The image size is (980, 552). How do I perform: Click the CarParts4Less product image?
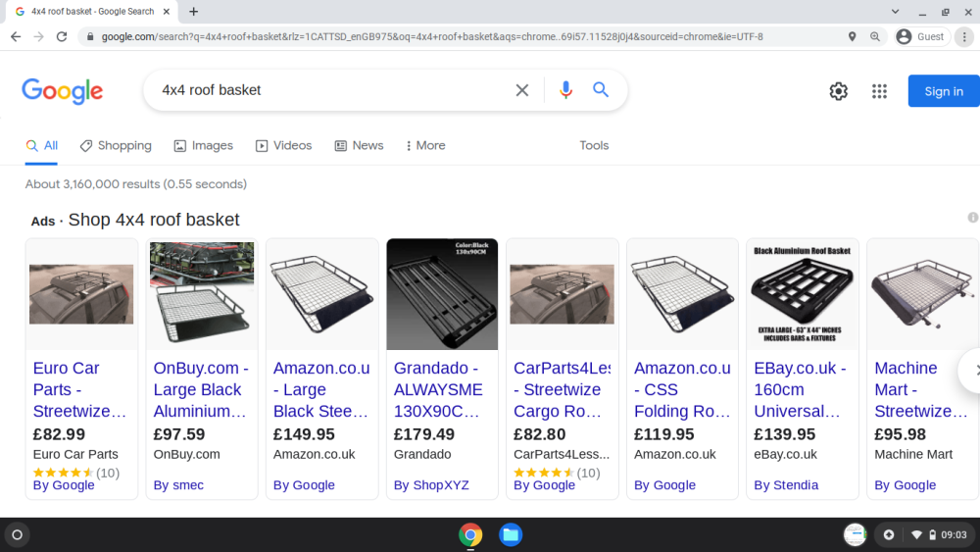click(562, 294)
